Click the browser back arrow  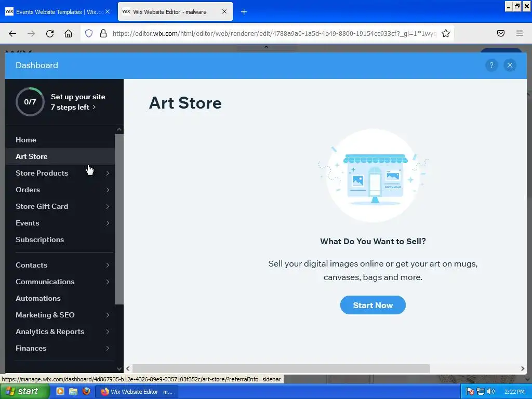pyautogui.click(x=12, y=33)
